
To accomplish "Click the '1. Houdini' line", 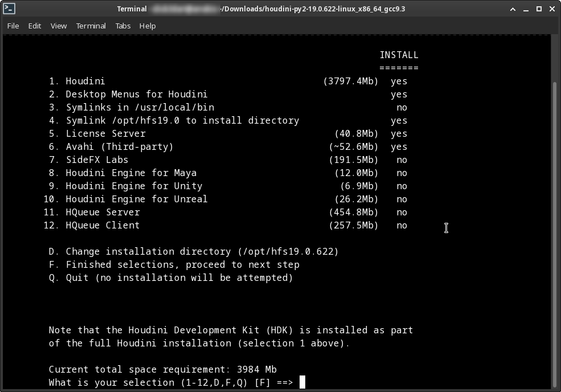I will (x=228, y=81).
